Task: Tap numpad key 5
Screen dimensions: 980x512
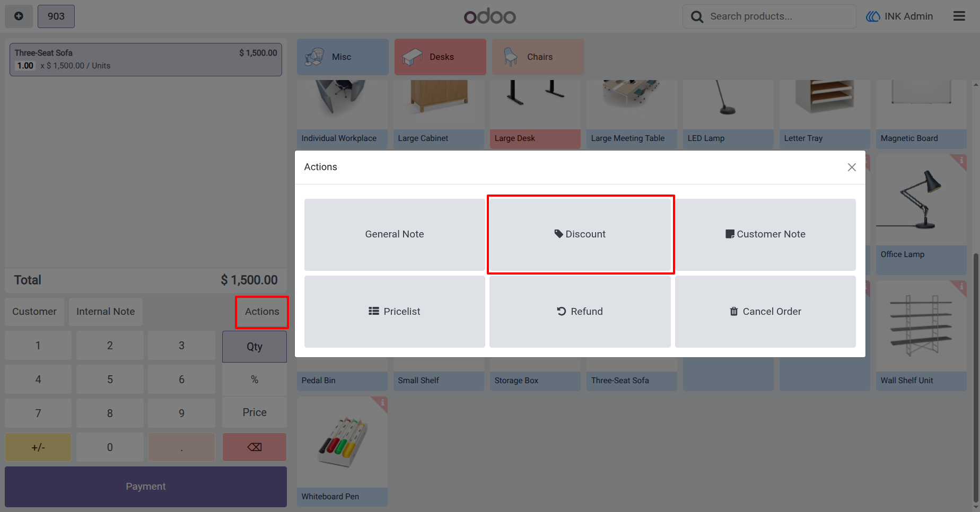Action: [x=110, y=379]
